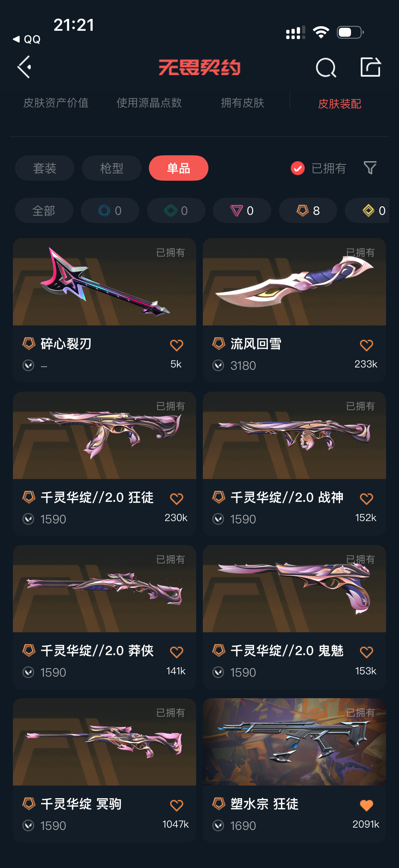Image resolution: width=399 pixels, height=868 pixels.
Task: Open 千灵华绽//2.0 狂徒 skin thumbnail
Action: (105, 435)
